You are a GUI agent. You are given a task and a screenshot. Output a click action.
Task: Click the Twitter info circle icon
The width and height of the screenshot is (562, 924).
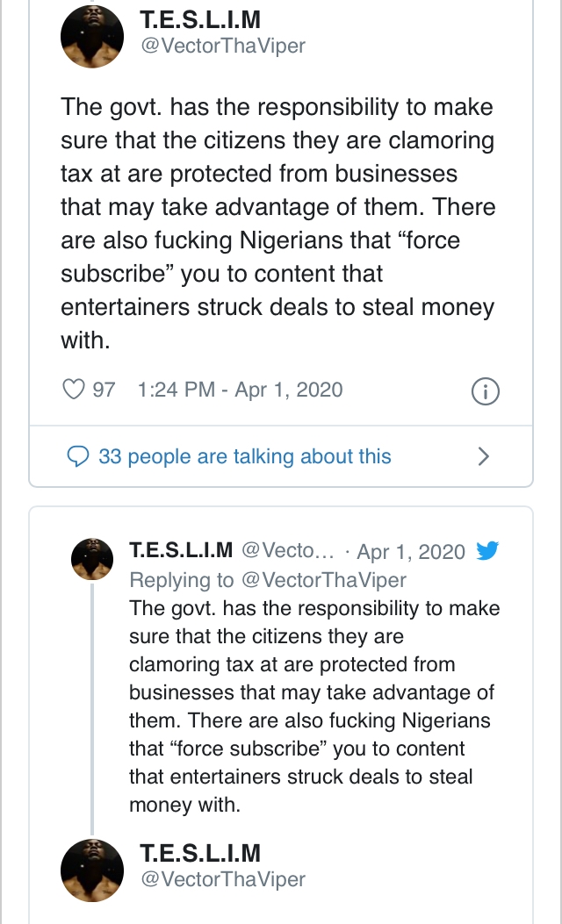pyautogui.click(x=486, y=391)
